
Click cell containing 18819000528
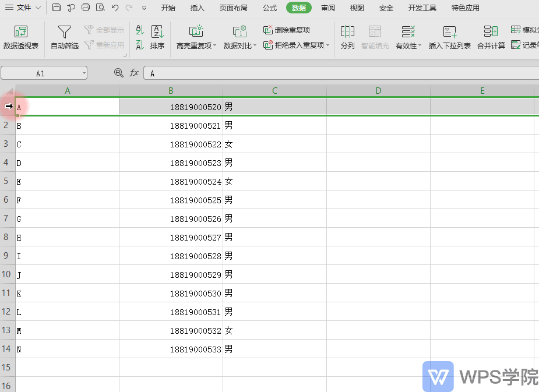171,256
